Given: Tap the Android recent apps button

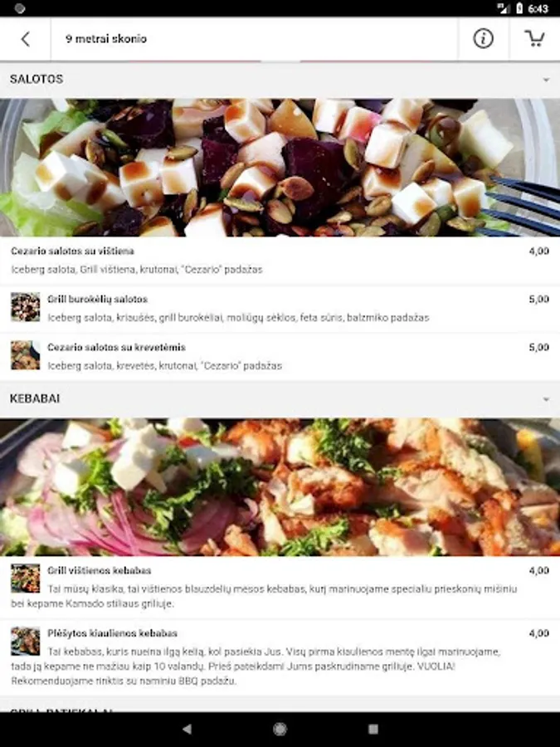Looking at the screenshot, I should click(x=373, y=729).
